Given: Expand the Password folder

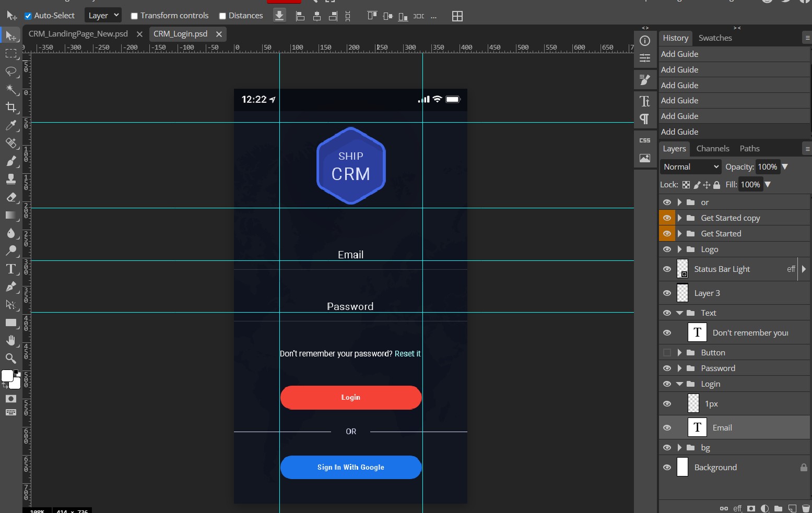Looking at the screenshot, I should tap(679, 368).
